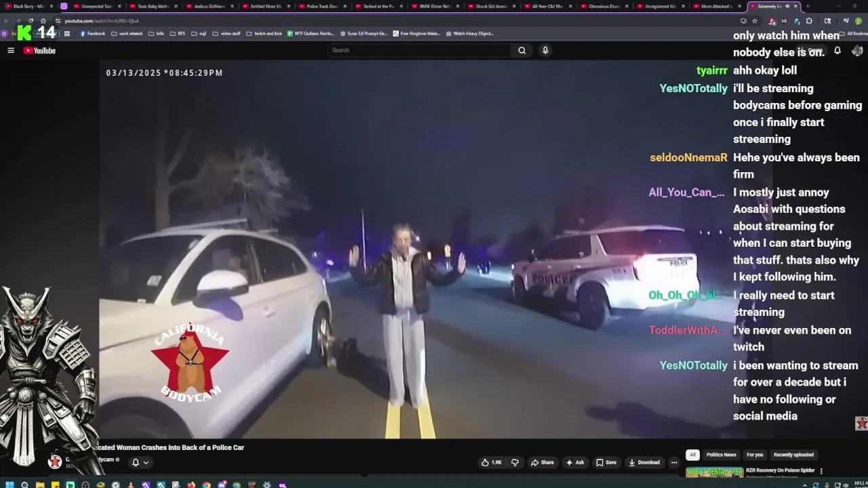868x488 pixels.
Task: Go to browser home page
Action: (43, 21)
